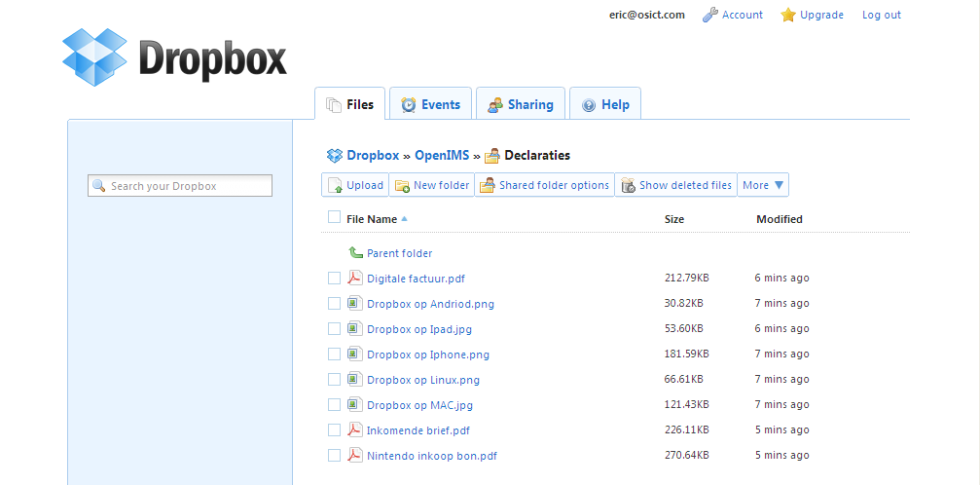Click the PDF icon of Digitale factuur.pdf
Screen dimensions: 980x485
point(355,278)
